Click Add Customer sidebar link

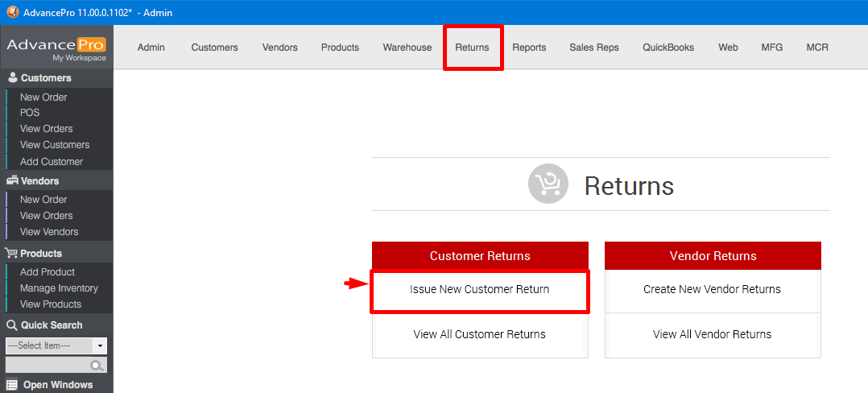tap(51, 162)
